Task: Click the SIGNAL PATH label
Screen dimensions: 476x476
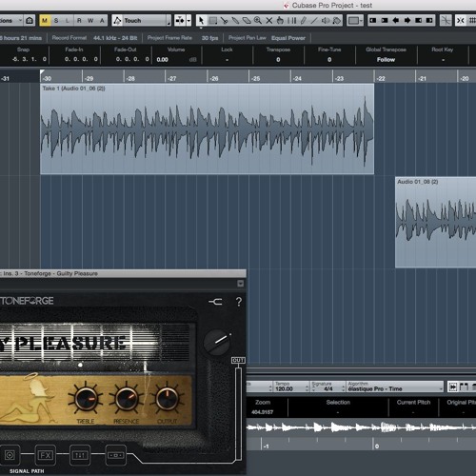Action: pyautogui.click(x=27, y=471)
